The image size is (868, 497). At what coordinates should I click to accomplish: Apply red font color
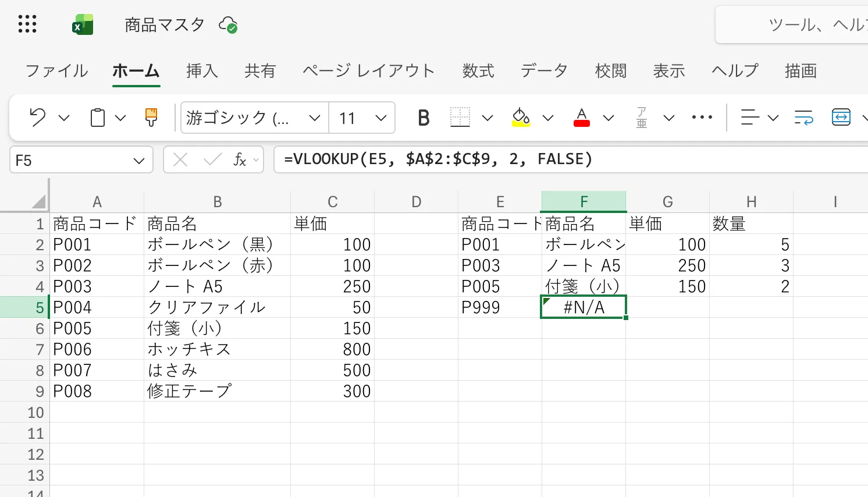pos(582,118)
